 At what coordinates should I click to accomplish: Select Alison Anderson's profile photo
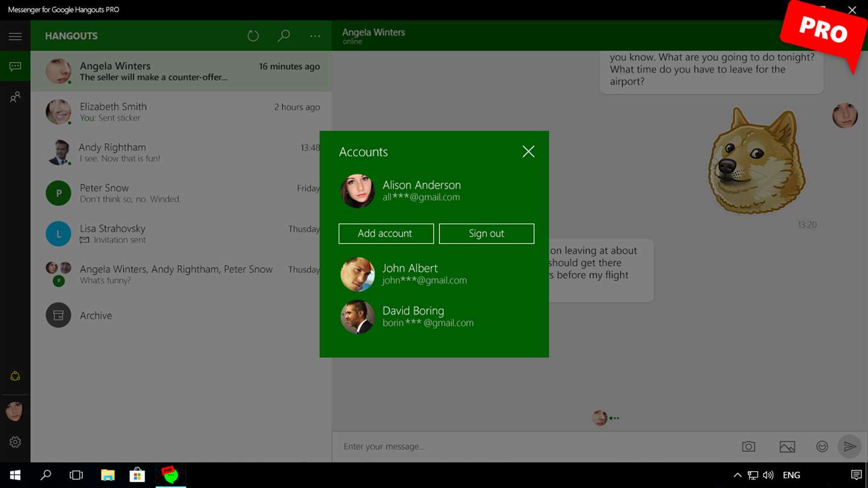pyautogui.click(x=357, y=191)
